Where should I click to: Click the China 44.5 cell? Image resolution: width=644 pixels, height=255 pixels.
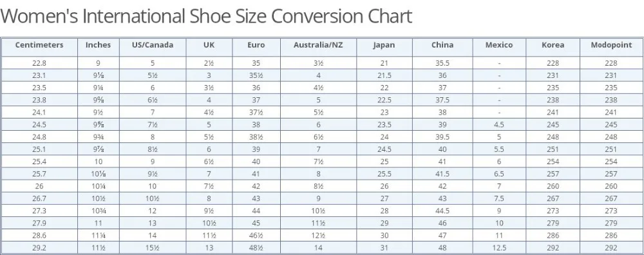tap(442, 211)
